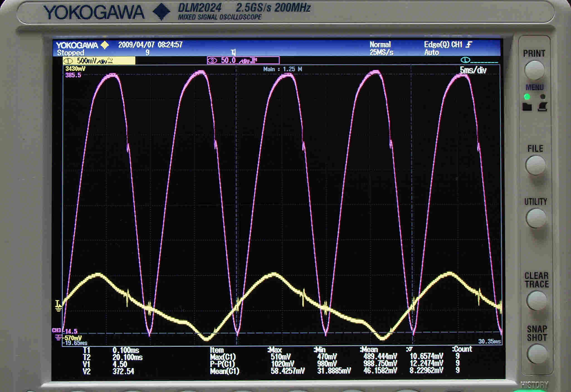Click the Edge CH1 trigger slope icon
Screen dimensions: 571x392
point(469,45)
